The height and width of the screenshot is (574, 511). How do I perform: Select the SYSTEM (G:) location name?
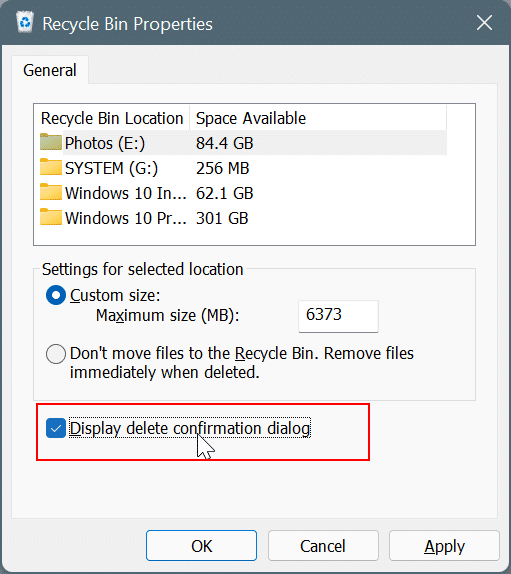tap(111, 168)
